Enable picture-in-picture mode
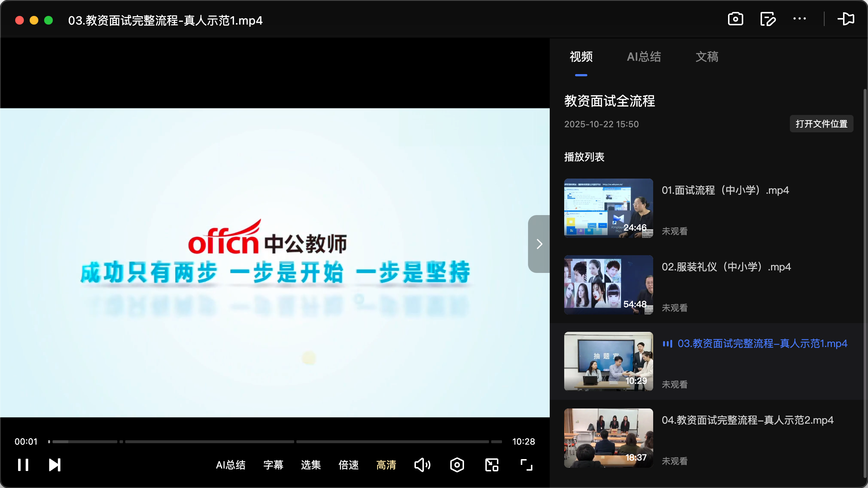Screen dimensions: 868x488 491,465
